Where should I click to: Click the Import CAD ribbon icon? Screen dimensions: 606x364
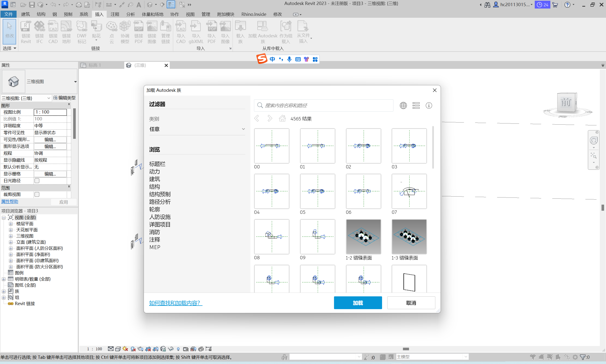coord(181,32)
